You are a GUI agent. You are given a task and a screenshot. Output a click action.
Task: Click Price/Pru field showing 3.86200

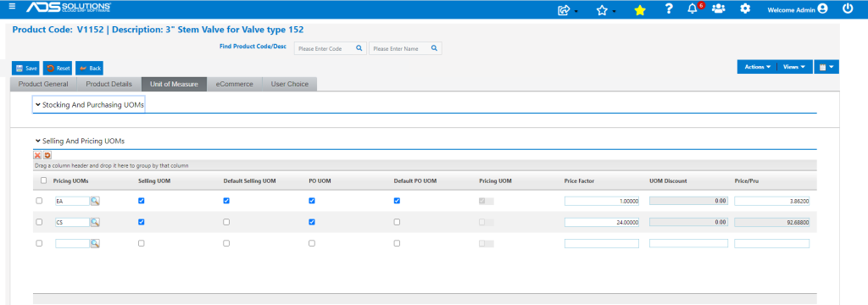click(x=771, y=202)
